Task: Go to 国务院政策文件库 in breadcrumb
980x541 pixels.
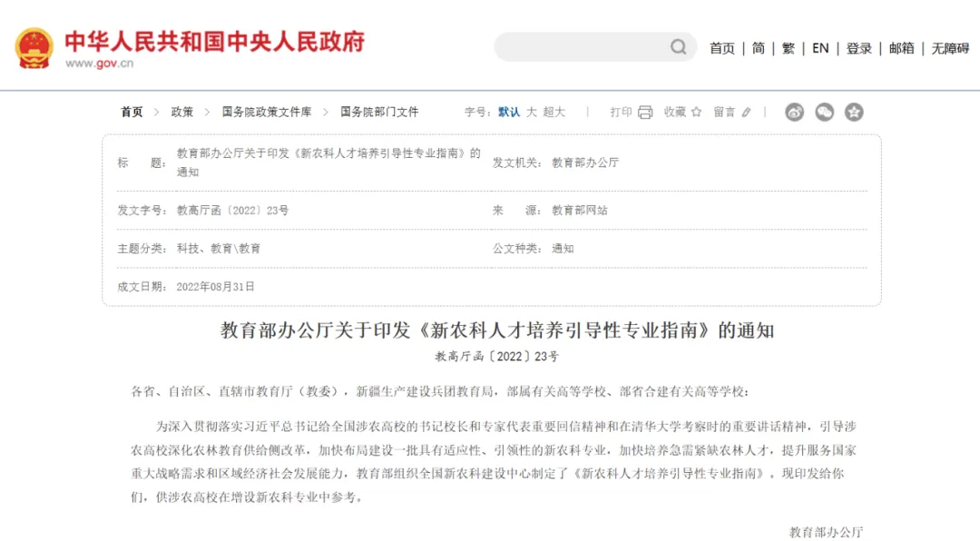Action: tap(267, 112)
